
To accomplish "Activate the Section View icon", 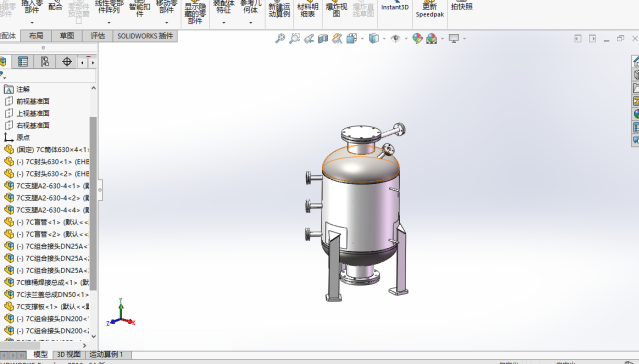I will (x=323, y=39).
